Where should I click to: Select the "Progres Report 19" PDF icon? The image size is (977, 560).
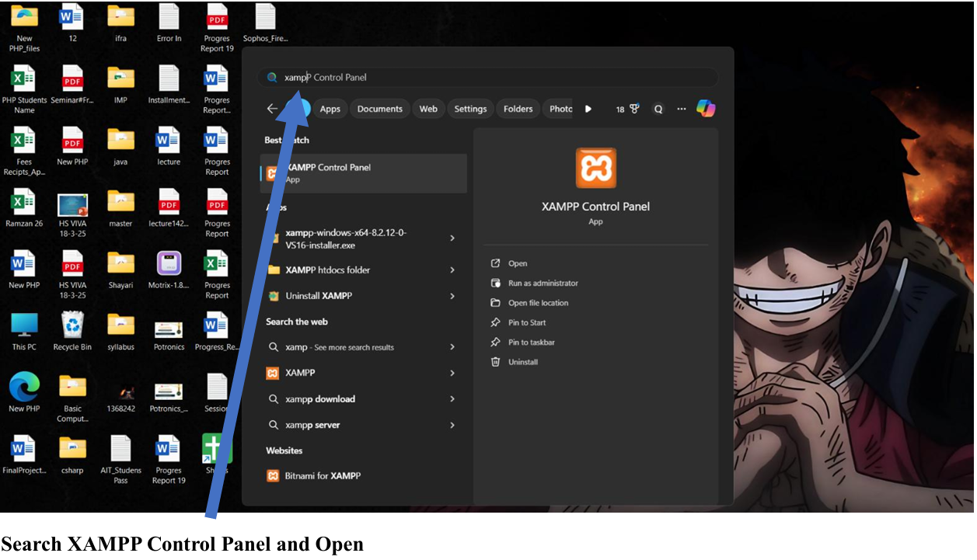coord(217,27)
